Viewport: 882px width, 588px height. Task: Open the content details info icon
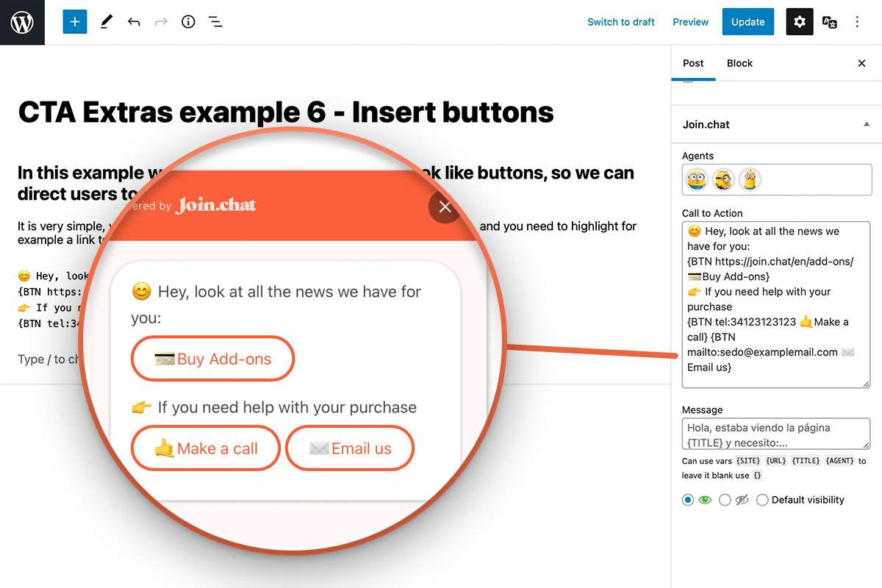click(x=188, y=22)
